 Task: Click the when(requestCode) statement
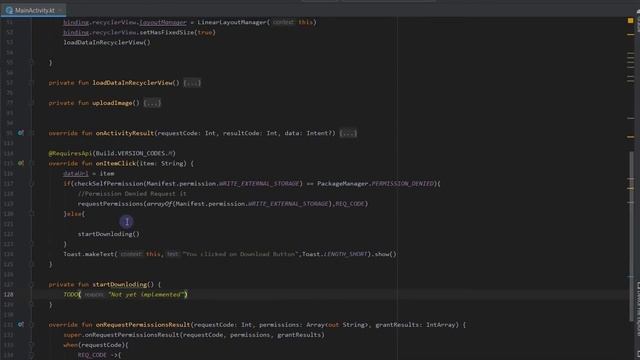[96, 345]
